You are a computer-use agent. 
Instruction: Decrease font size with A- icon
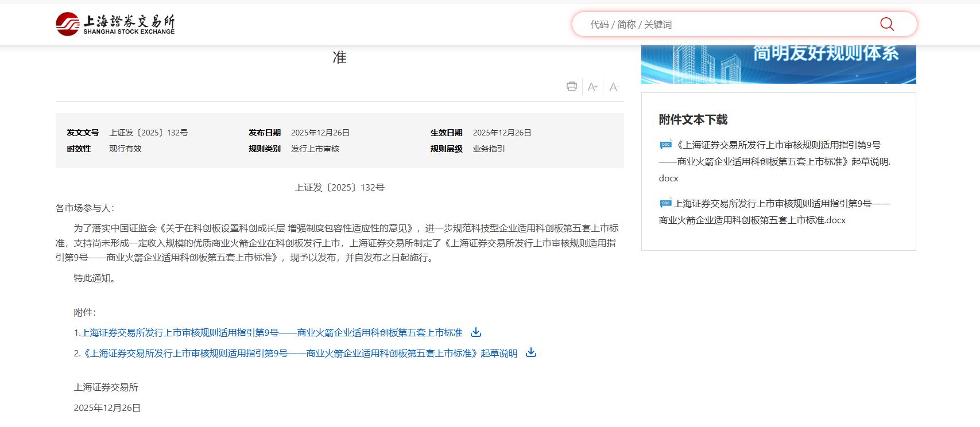(x=614, y=87)
